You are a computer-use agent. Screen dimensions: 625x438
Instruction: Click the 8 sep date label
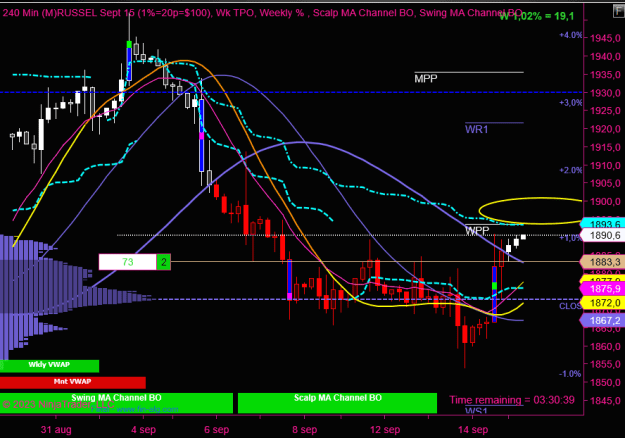pos(305,430)
